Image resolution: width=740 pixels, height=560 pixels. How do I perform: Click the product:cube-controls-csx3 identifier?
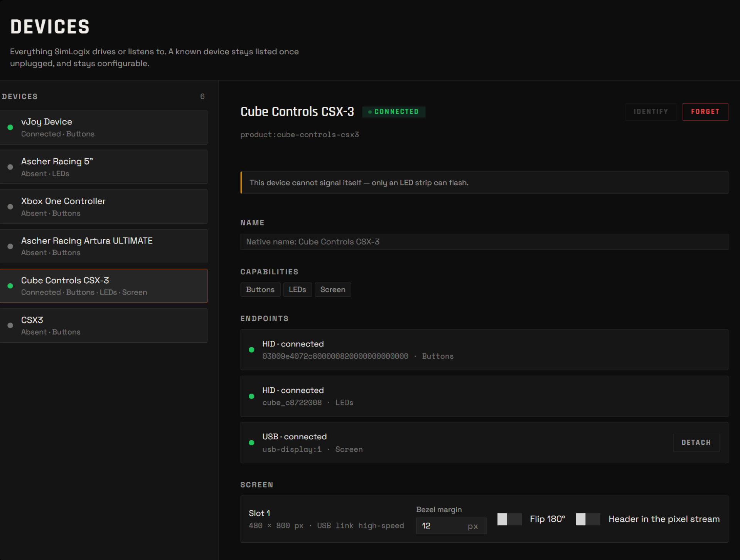pyautogui.click(x=300, y=135)
